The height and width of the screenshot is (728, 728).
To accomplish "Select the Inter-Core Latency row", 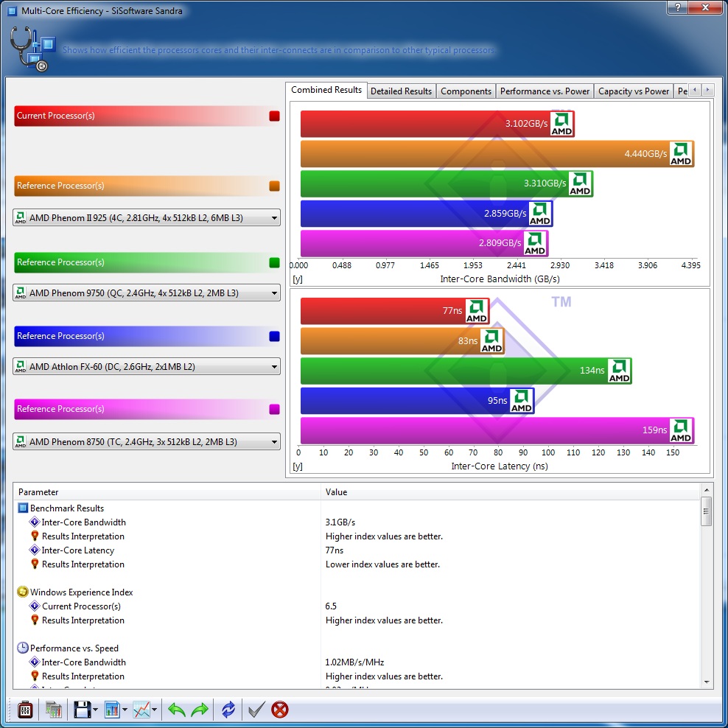I will tap(357, 550).
